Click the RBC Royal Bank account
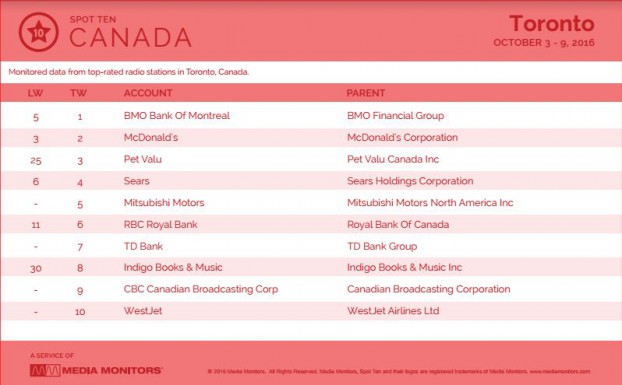This screenshot has width=622, height=385. tap(160, 225)
